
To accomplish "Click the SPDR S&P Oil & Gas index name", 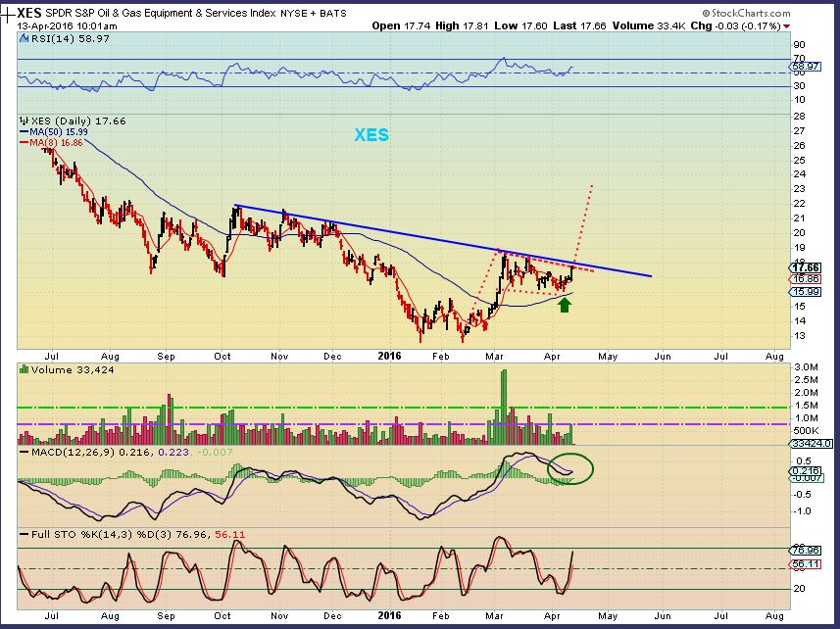I will (x=161, y=13).
